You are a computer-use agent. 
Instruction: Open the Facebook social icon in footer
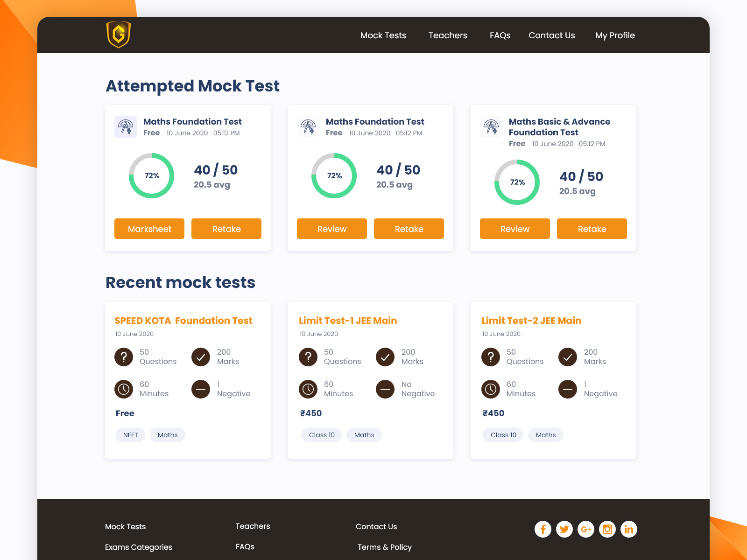click(543, 529)
